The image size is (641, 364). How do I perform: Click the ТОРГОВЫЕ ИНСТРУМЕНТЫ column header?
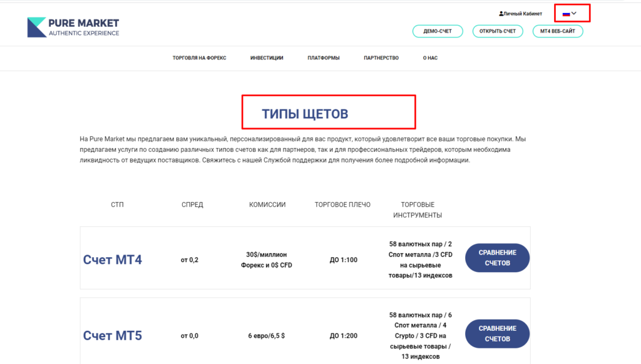(418, 210)
